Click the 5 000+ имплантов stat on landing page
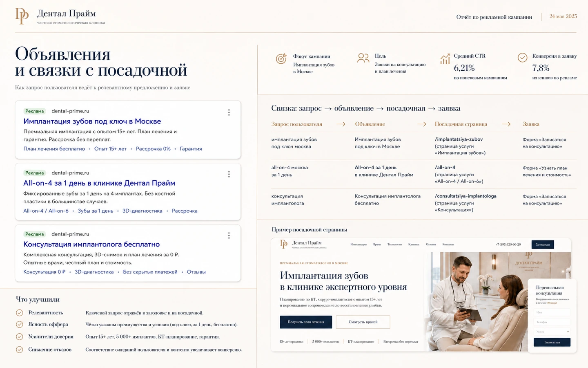The image size is (588, 368). coord(325,341)
